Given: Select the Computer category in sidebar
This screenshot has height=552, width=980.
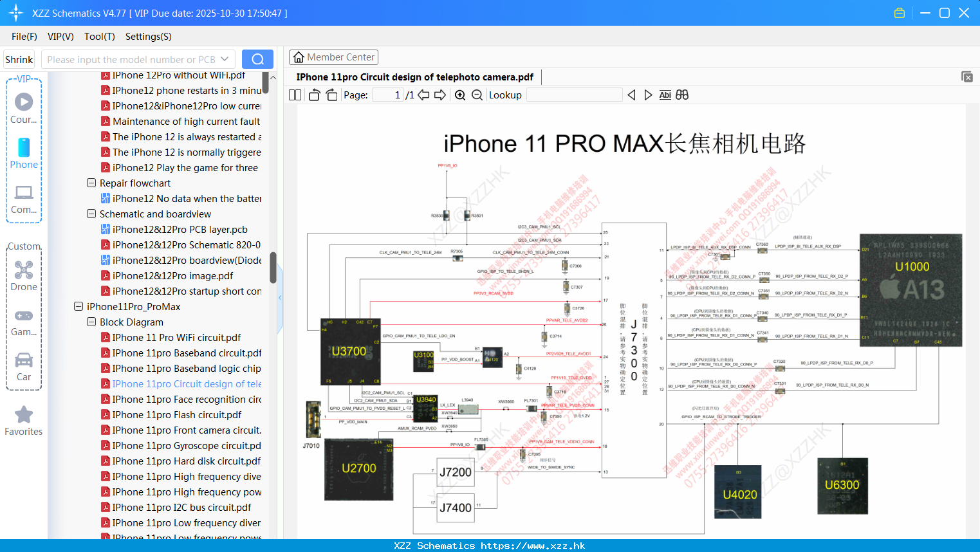Looking at the screenshot, I should (x=24, y=199).
